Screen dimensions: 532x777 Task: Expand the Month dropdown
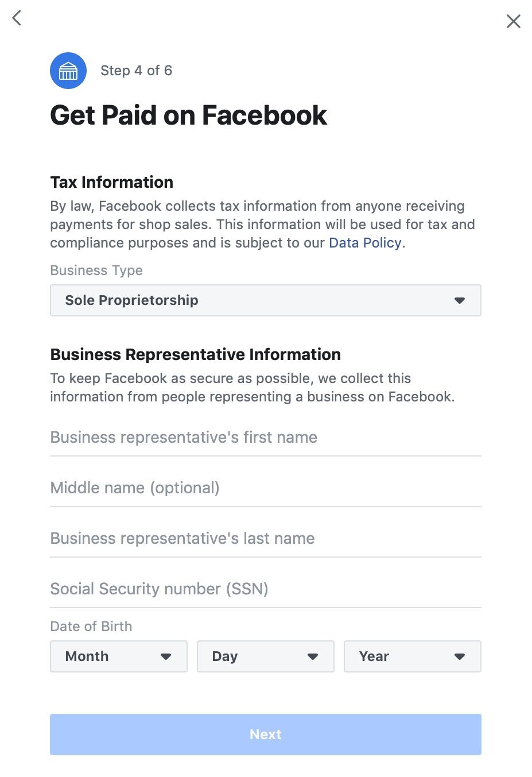pyautogui.click(x=119, y=656)
